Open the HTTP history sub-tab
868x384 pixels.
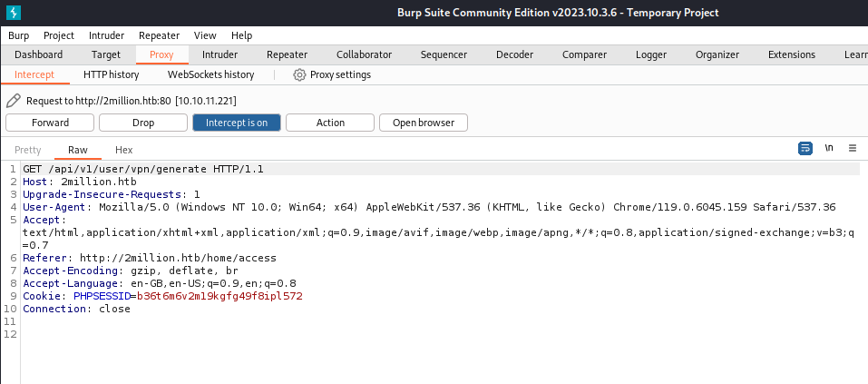coord(111,74)
